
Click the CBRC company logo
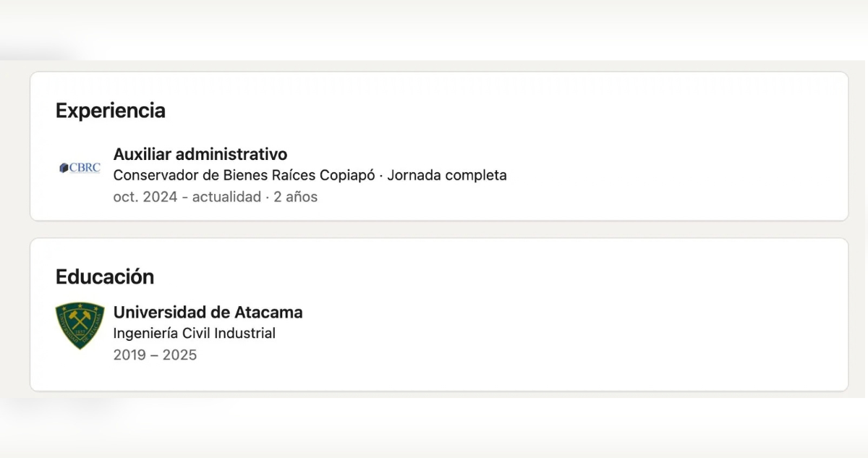tap(80, 168)
